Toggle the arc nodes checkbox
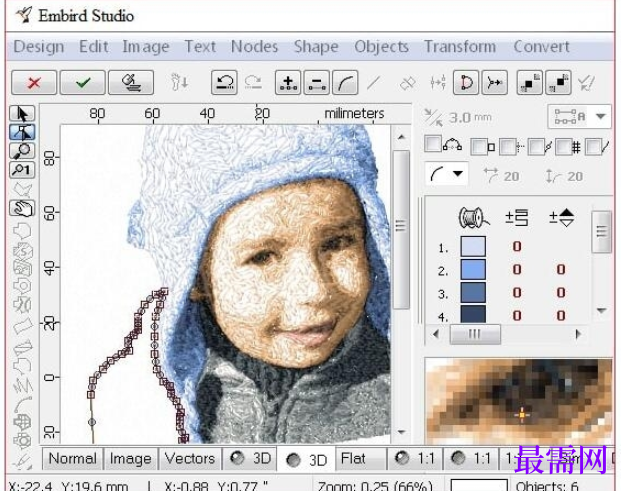This screenshot has height=491, width=626. (x=432, y=144)
